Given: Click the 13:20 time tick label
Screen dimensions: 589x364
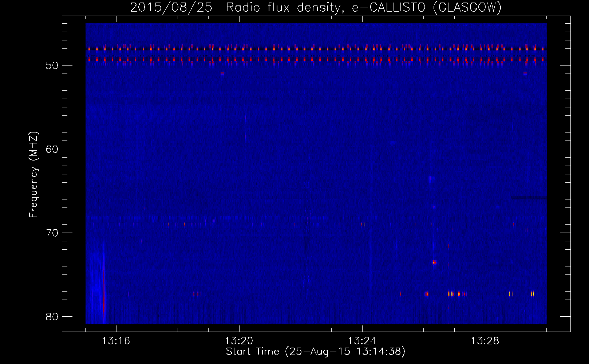Looking at the screenshot, I should 239,341.
